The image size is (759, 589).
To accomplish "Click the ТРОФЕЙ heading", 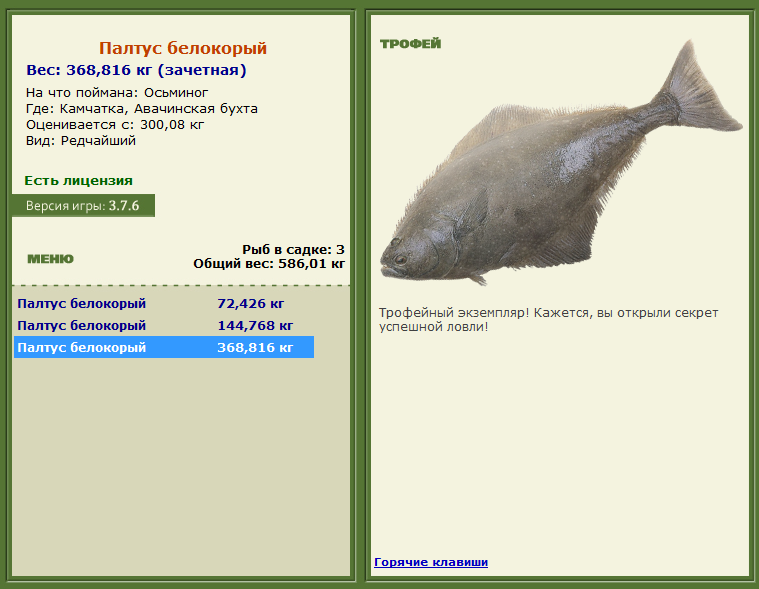I will pos(410,44).
